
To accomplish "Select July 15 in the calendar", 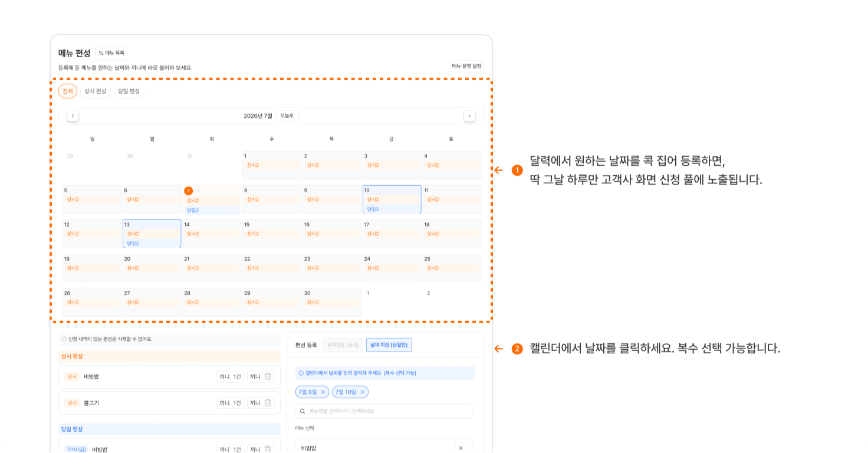I will point(272,234).
